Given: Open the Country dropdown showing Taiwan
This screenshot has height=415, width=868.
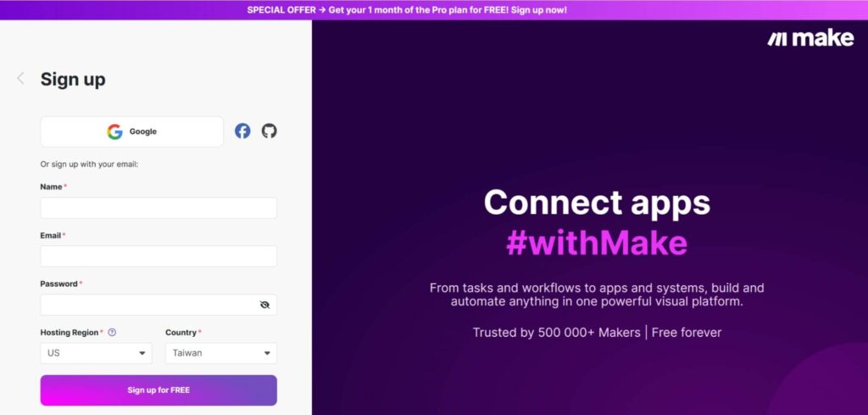Looking at the screenshot, I should pos(221,353).
